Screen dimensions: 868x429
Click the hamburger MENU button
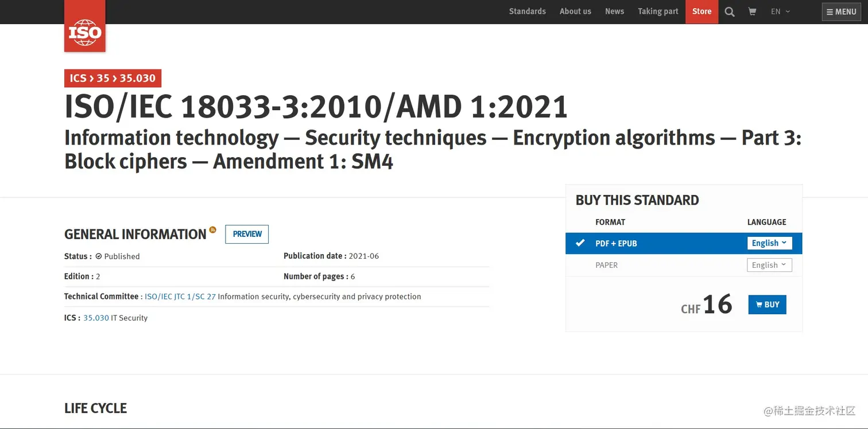pos(842,11)
